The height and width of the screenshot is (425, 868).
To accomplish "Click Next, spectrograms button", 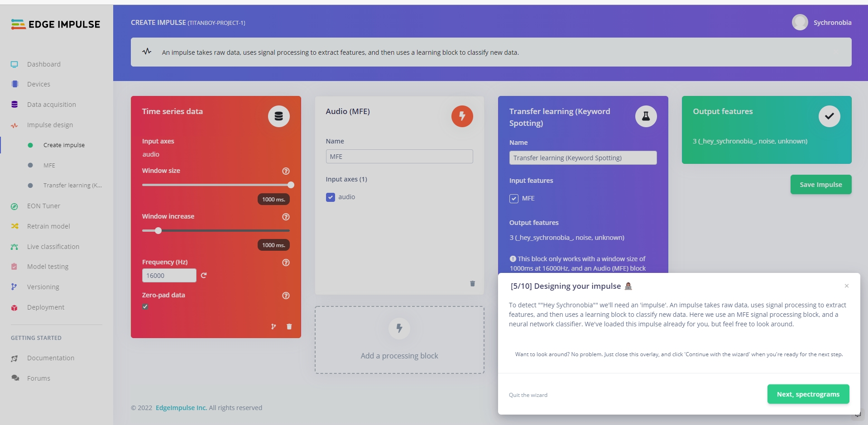I will click(808, 394).
